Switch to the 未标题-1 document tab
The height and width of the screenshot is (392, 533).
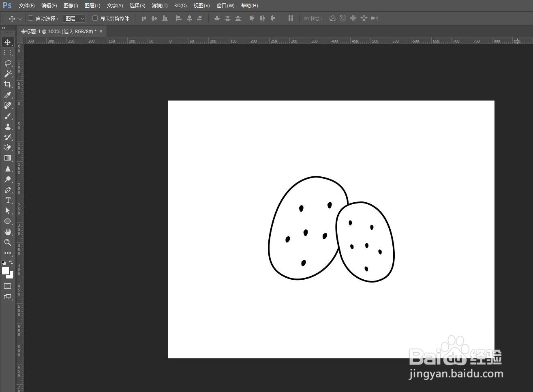[x=58, y=31]
